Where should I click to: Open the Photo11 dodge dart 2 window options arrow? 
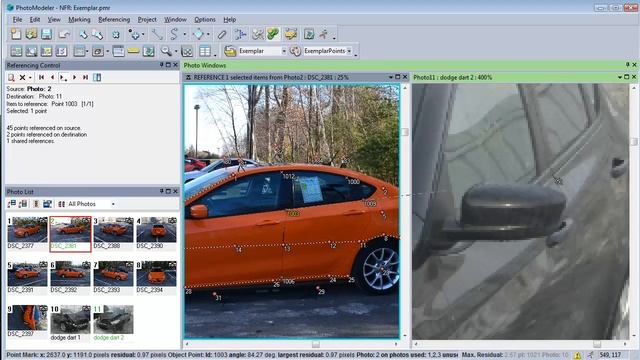click(620, 77)
